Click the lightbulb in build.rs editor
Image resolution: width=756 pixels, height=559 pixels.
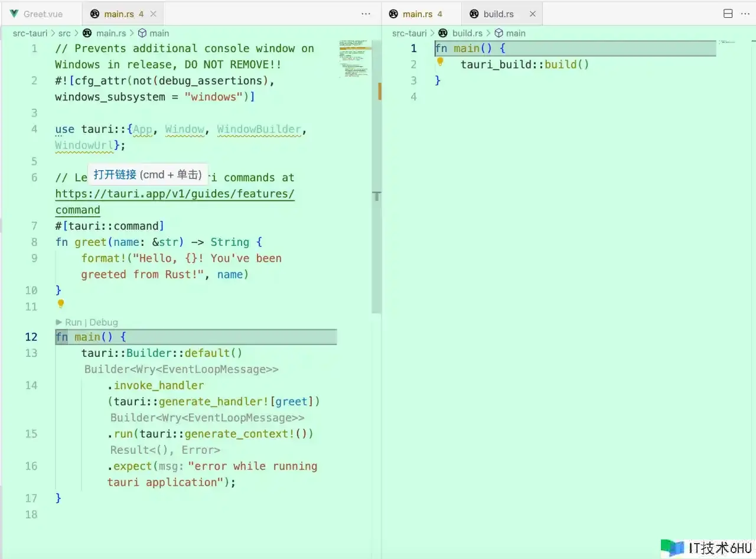coord(440,61)
